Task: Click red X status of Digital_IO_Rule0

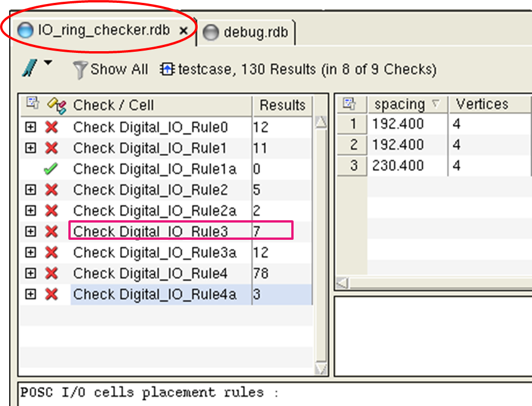Action: [x=51, y=127]
